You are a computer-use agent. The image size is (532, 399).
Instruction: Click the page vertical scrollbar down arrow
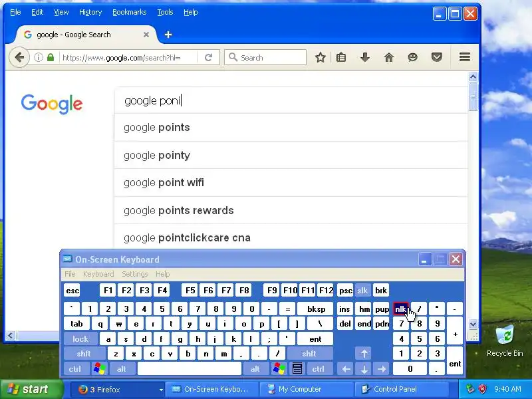[x=473, y=324]
